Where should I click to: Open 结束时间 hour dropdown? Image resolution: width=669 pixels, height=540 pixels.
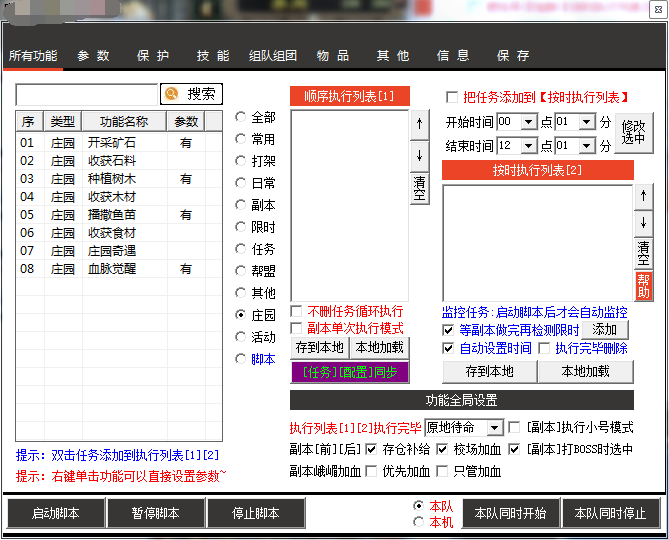(x=529, y=146)
